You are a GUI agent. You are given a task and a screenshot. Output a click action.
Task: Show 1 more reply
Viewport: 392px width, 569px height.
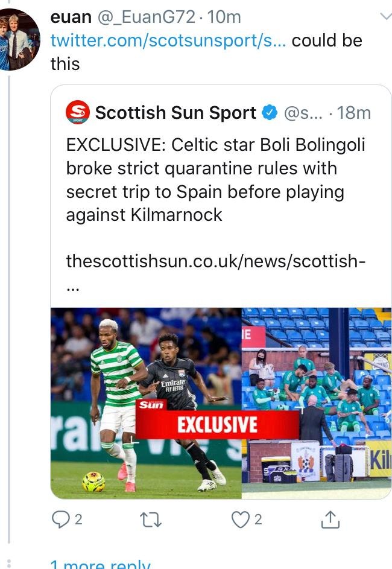[101, 564]
